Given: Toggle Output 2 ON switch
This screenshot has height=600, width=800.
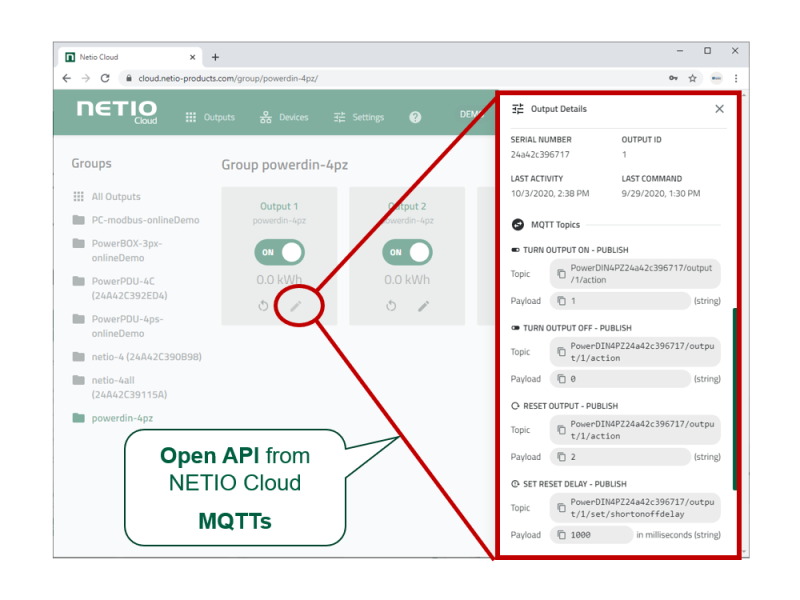Looking at the screenshot, I should tap(407, 252).
